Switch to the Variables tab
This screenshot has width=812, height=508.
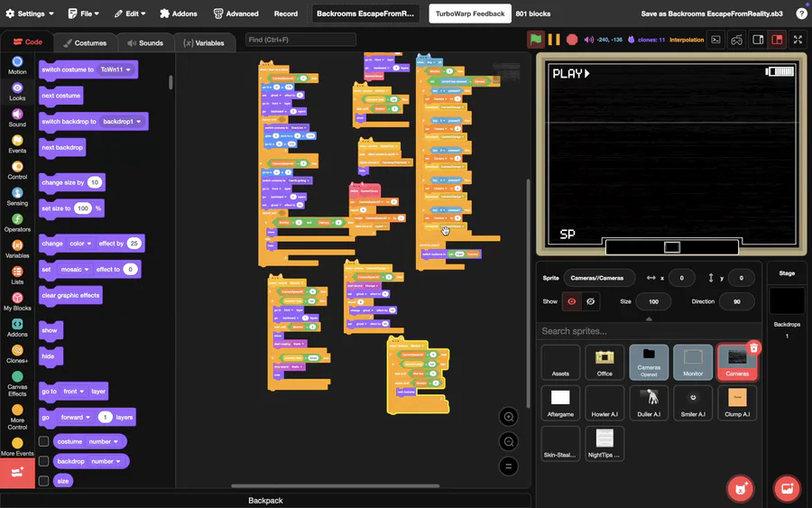point(204,43)
